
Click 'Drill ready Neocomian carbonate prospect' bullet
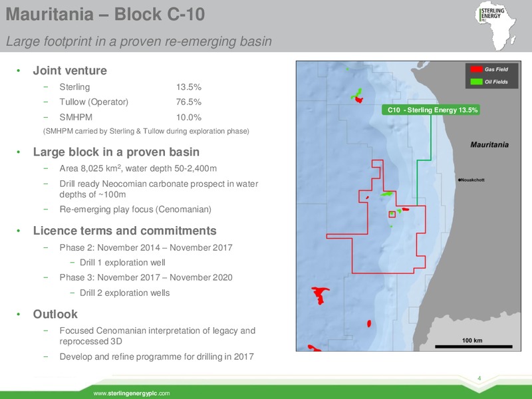[x=159, y=189]
